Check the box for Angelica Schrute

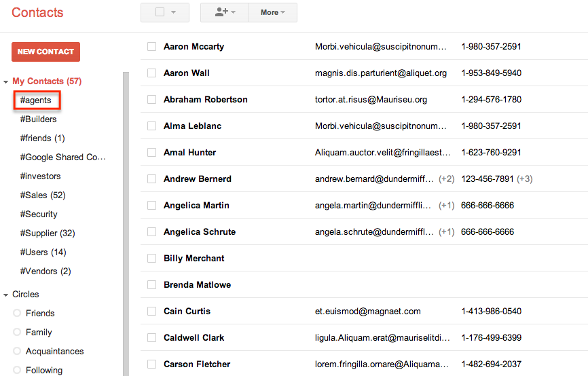(x=151, y=231)
